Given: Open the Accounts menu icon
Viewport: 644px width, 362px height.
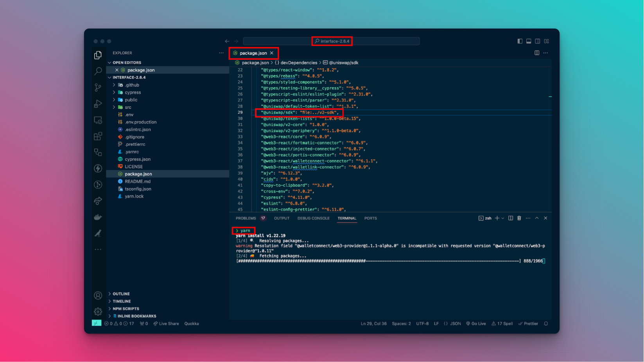Looking at the screenshot, I should [x=98, y=296].
